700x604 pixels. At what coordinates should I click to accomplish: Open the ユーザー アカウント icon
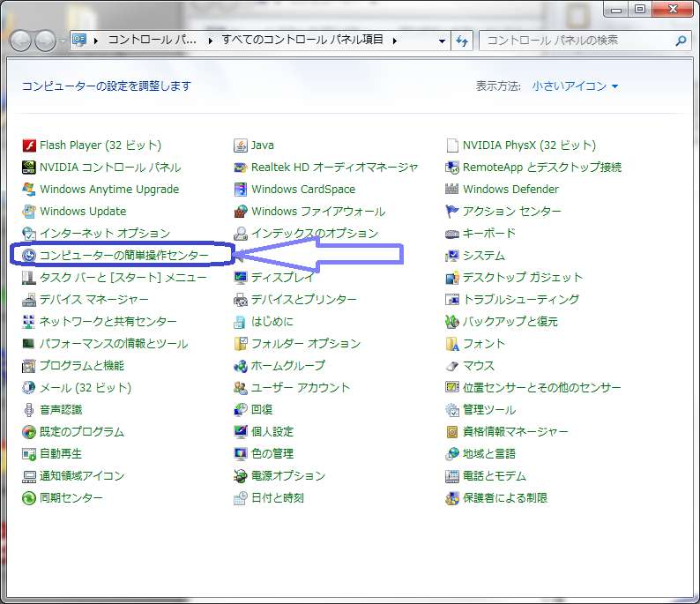[x=241, y=388]
